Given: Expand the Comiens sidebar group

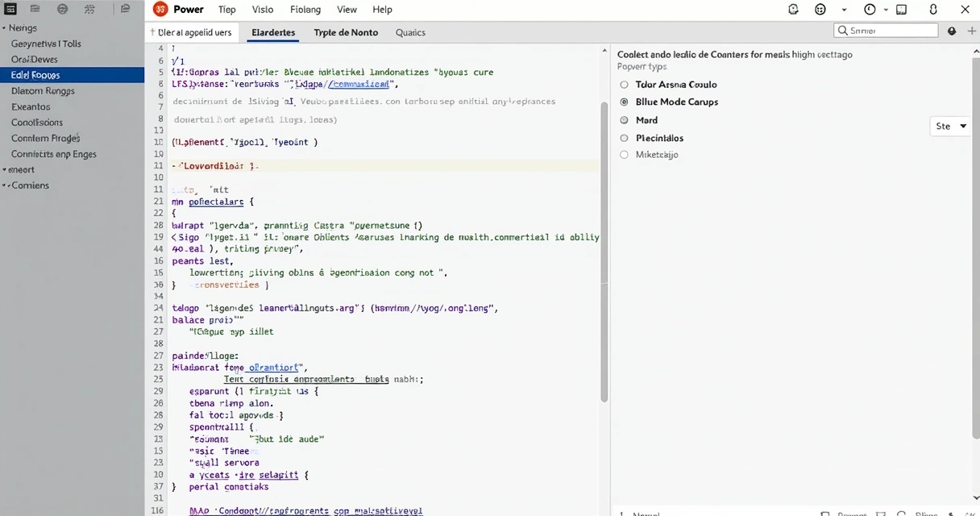Looking at the screenshot, I should click(x=6, y=185).
